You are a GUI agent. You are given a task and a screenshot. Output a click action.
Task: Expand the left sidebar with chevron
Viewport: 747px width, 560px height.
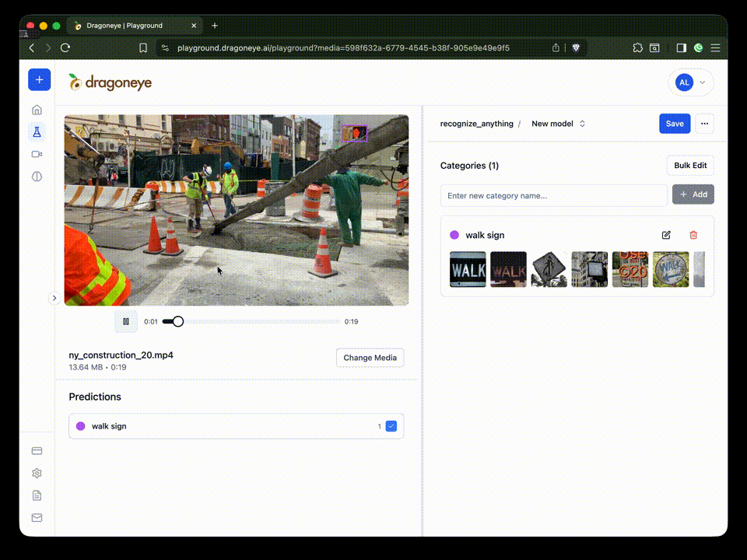(54, 298)
